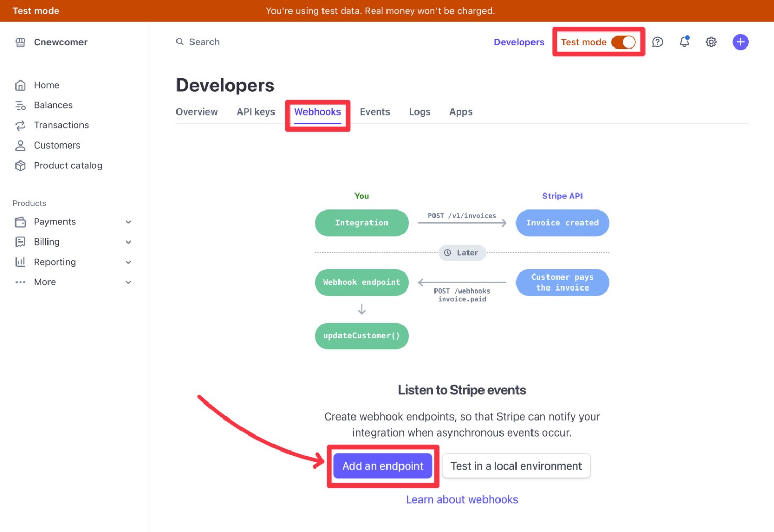The width and height of the screenshot is (774, 532).
Task: Switch to the Events tab
Action: pyautogui.click(x=375, y=111)
